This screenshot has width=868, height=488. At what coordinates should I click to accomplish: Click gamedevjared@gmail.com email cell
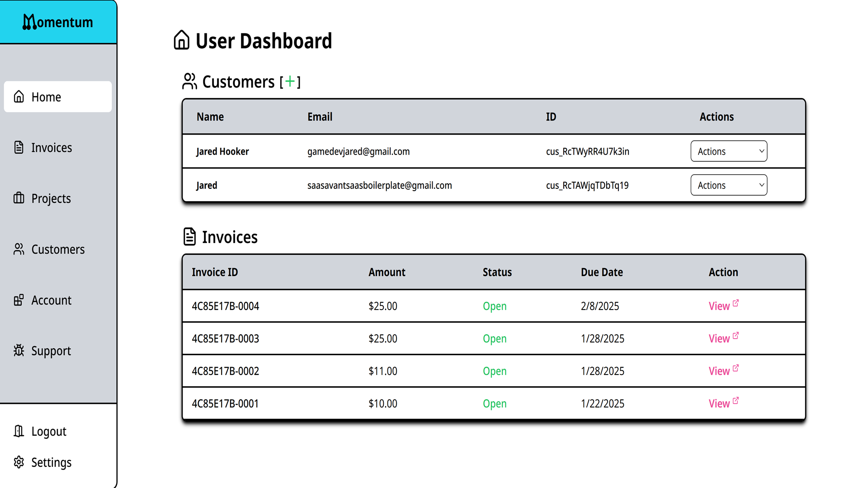pos(359,152)
